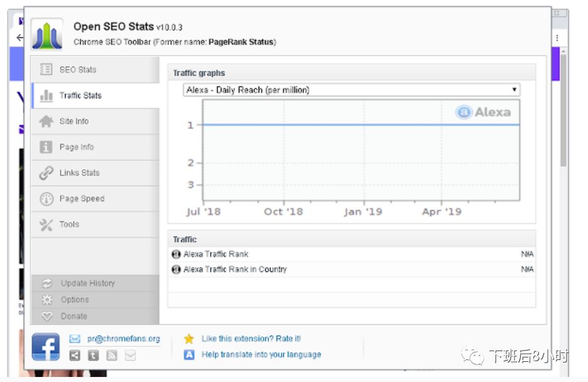Open the Chrome three-dot menu
The image size is (588, 382).
[x=557, y=38]
